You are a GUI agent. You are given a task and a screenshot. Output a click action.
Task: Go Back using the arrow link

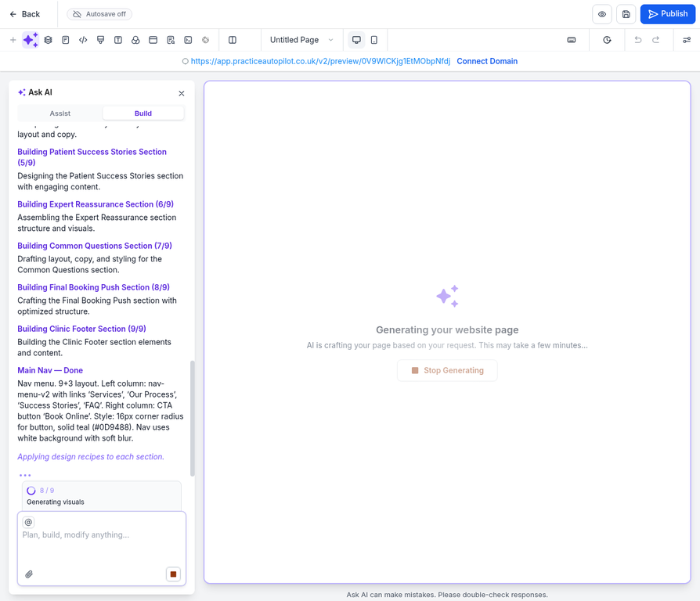coord(24,14)
